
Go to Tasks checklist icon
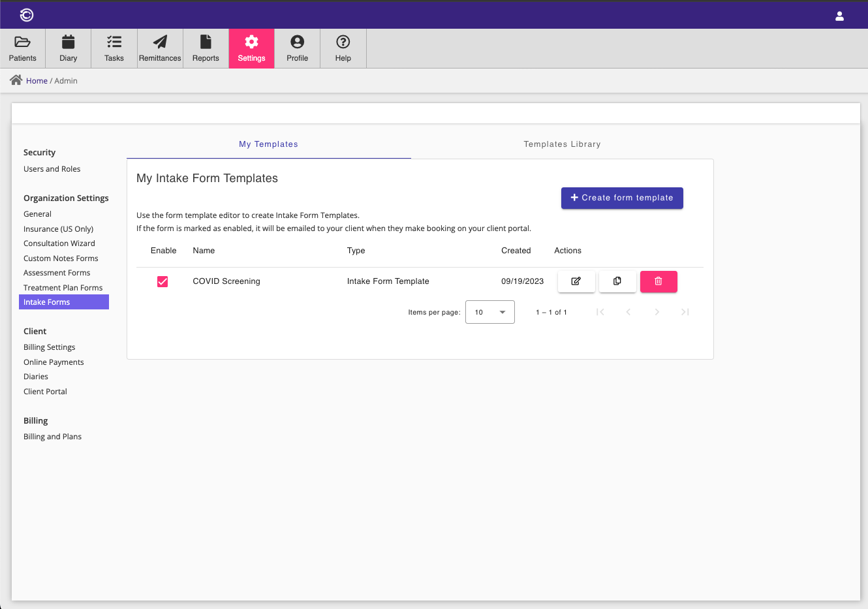tap(114, 42)
